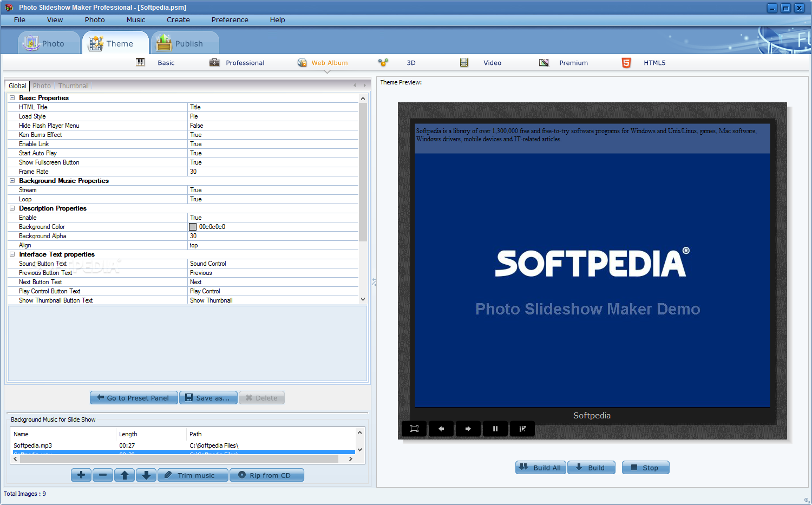Image resolution: width=812 pixels, height=505 pixels.
Task: Open the Help menu
Action: (277, 19)
